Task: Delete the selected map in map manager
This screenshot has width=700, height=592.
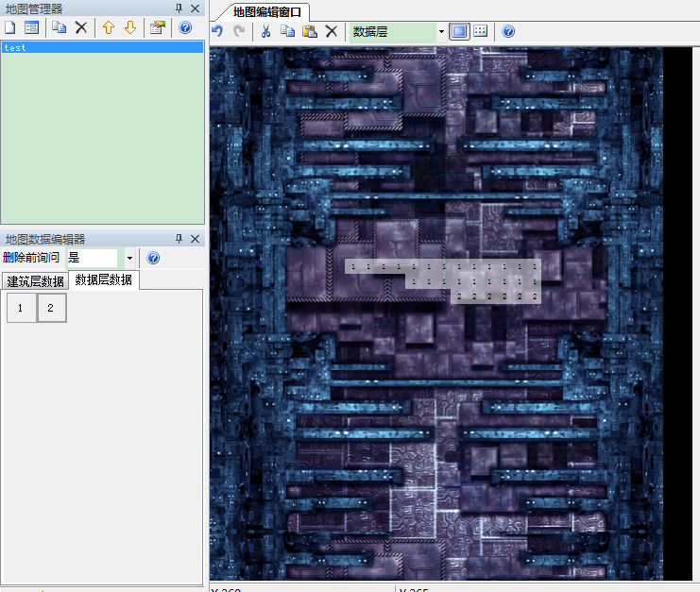Action: [81, 27]
